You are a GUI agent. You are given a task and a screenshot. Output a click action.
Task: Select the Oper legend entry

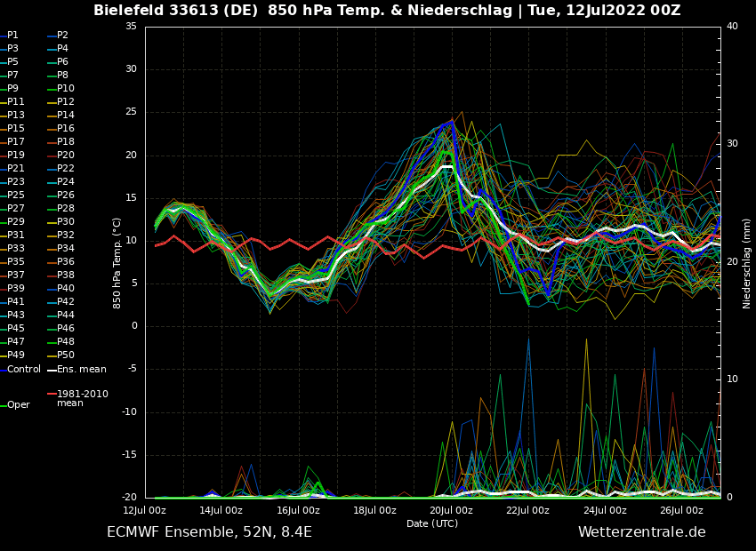[x=19, y=404]
